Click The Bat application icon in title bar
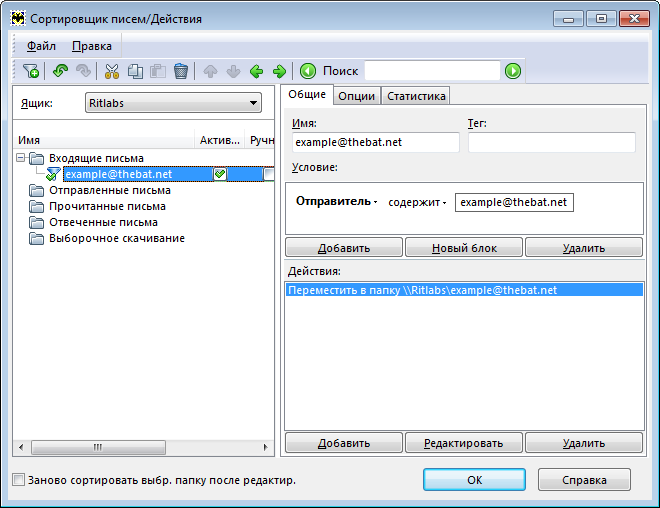Viewport: 660px width, 508px height. (18, 19)
